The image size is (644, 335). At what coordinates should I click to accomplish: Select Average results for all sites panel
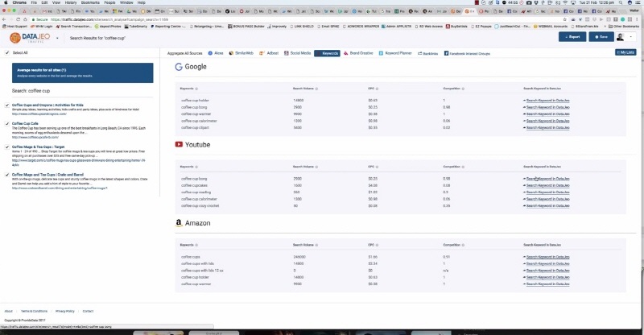point(83,72)
